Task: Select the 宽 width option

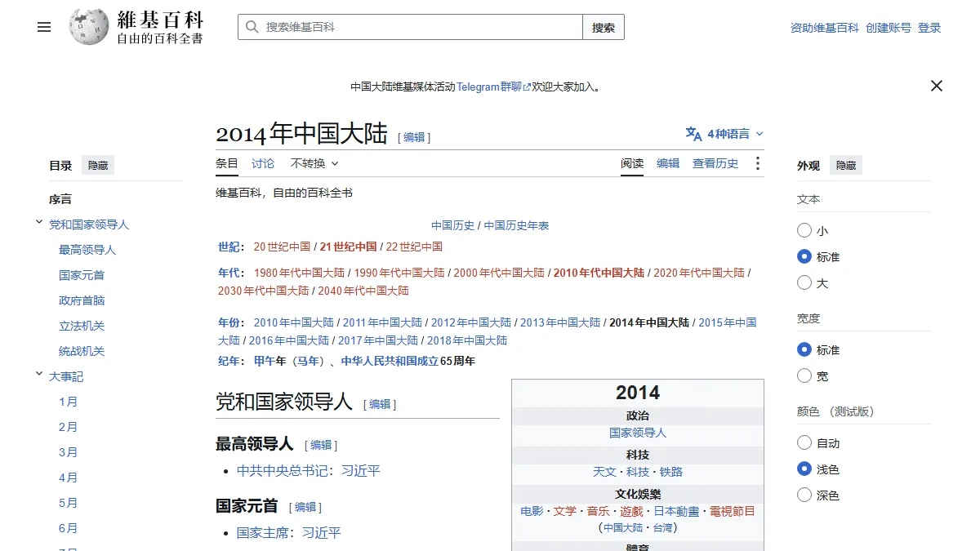Action: pos(804,375)
